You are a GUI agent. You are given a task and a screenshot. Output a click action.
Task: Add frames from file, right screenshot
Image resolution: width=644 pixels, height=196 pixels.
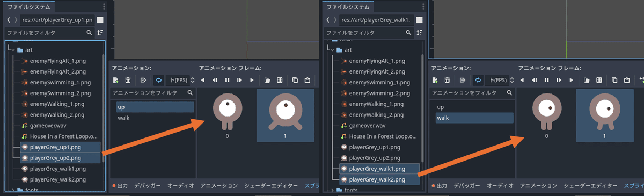(x=587, y=80)
